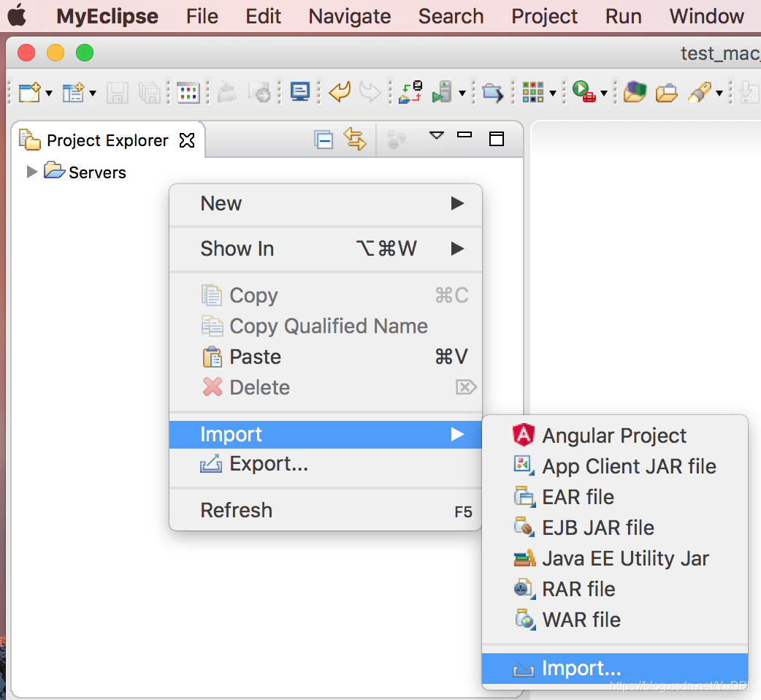Open the Project menu

tap(545, 17)
